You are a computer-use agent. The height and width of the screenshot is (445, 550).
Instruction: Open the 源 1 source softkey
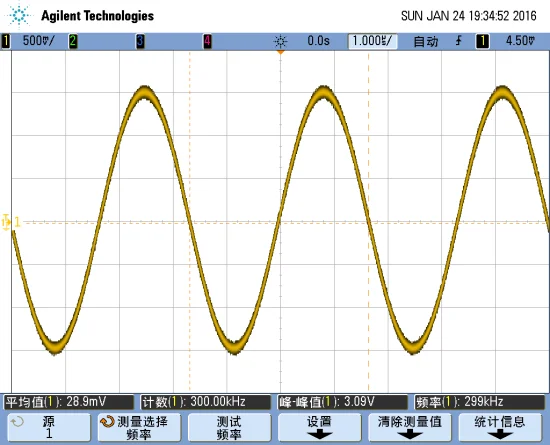pyautogui.click(x=49, y=427)
